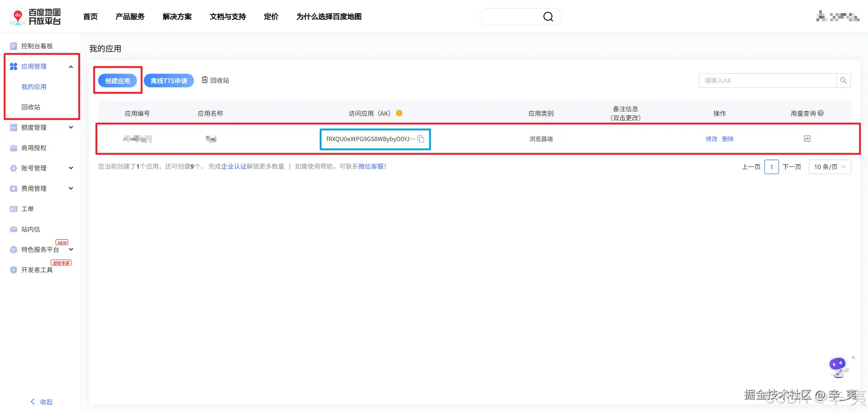This screenshot has width=868, height=412.
Task: Click 修改 link in the app row
Action: coord(712,139)
